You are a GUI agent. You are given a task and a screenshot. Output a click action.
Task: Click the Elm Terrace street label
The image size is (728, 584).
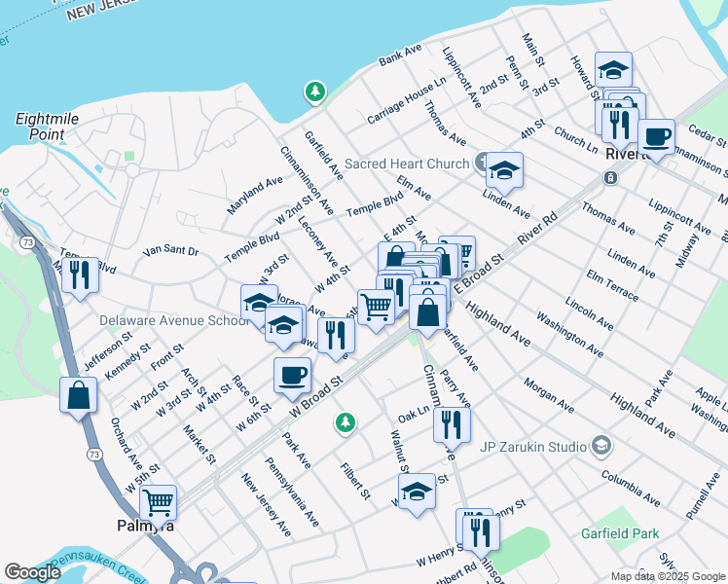[612, 285]
